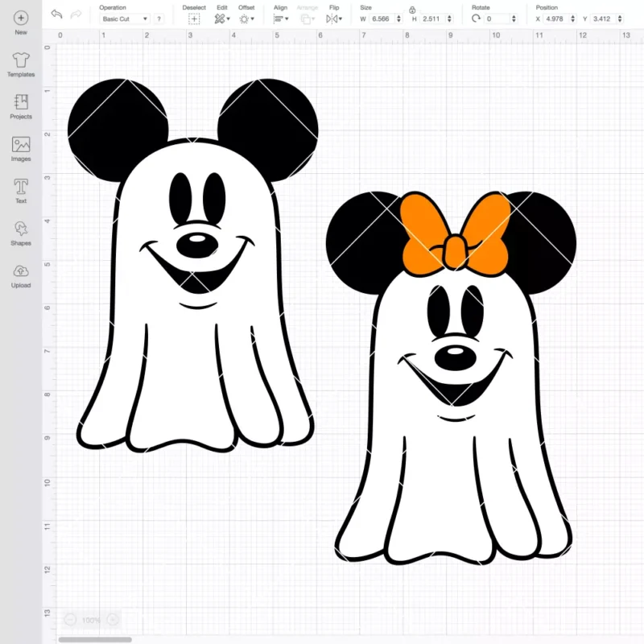Image resolution: width=644 pixels, height=644 pixels.
Task: Open the Projects panel
Action: coord(21,107)
